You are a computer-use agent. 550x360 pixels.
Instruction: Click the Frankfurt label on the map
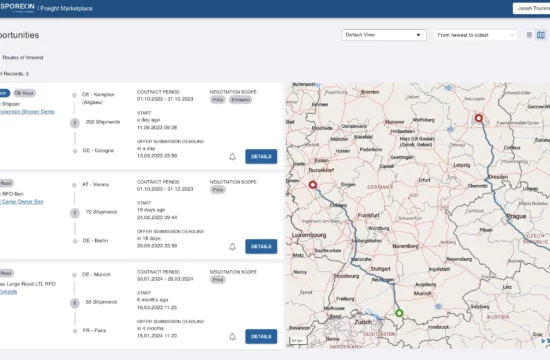[x=368, y=215]
